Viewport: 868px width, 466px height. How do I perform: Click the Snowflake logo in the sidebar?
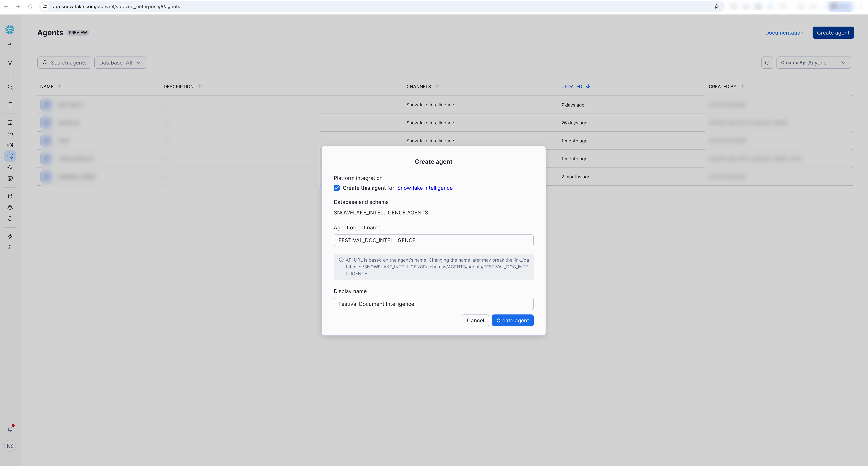(x=10, y=30)
